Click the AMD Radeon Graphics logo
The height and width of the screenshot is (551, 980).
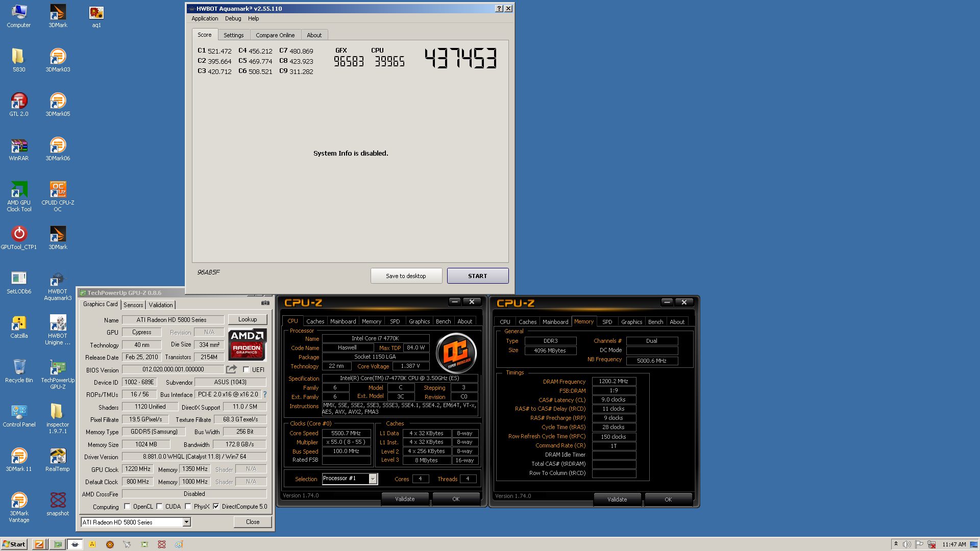[248, 344]
